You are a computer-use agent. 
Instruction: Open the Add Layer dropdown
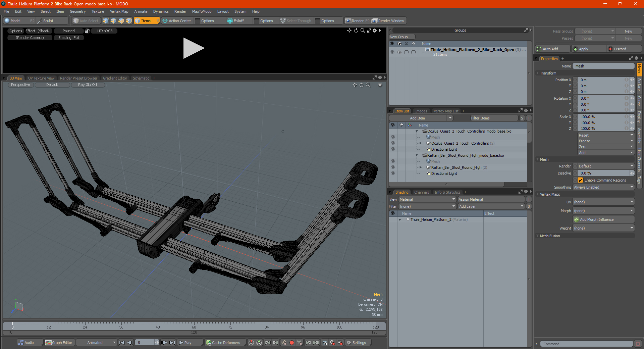491,206
